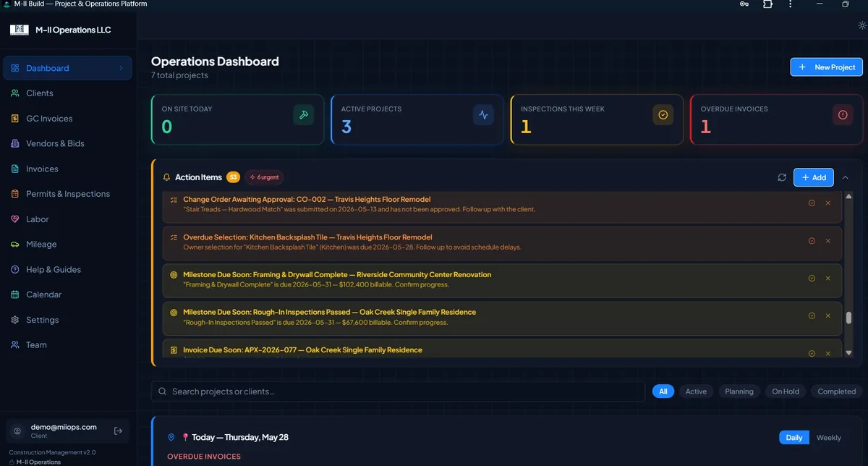
Task: Click the Calendar icon in sidebar
Action: [x=14, y=295]
